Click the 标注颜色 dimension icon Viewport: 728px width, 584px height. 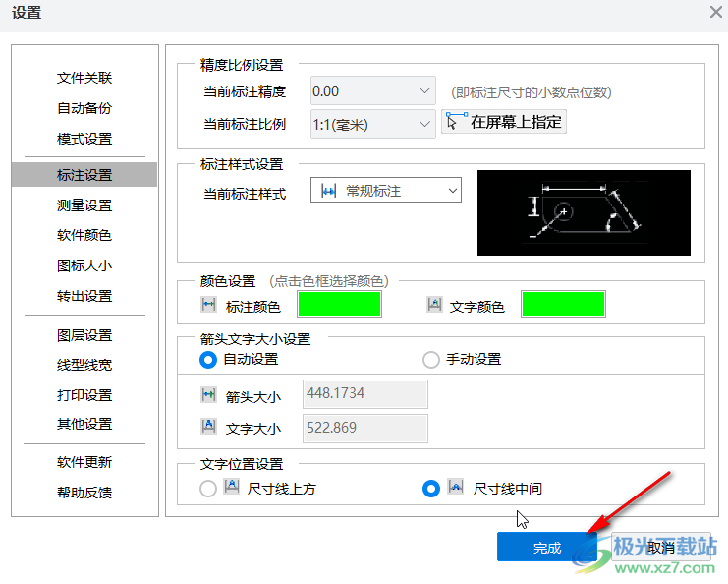[208, 305]
